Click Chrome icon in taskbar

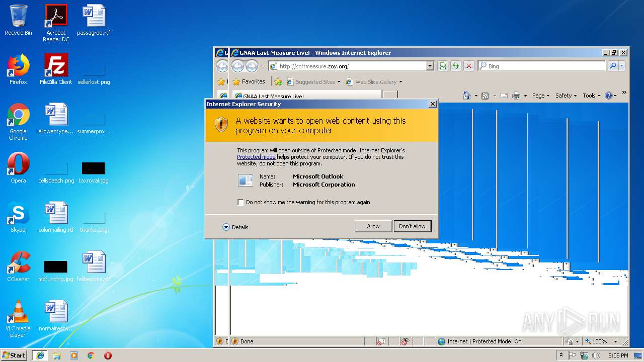[91, 355]
